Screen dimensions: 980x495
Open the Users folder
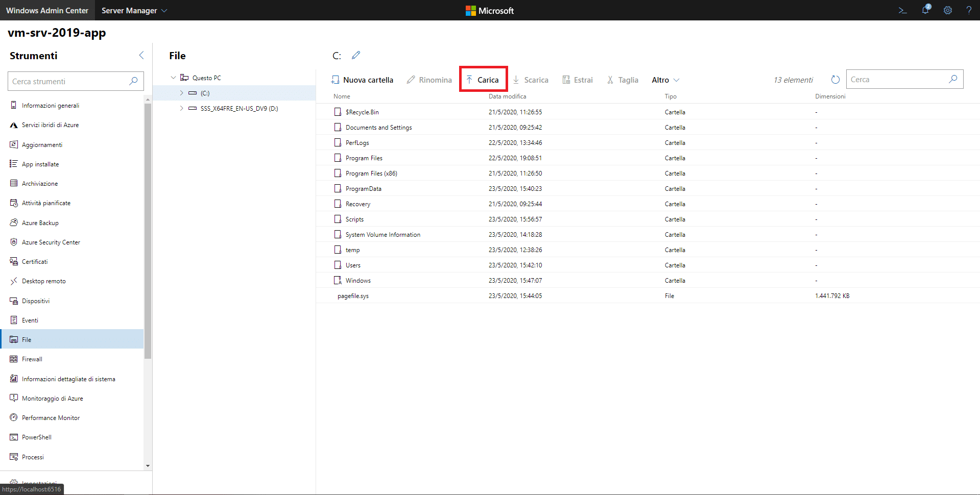pos(353,265)
